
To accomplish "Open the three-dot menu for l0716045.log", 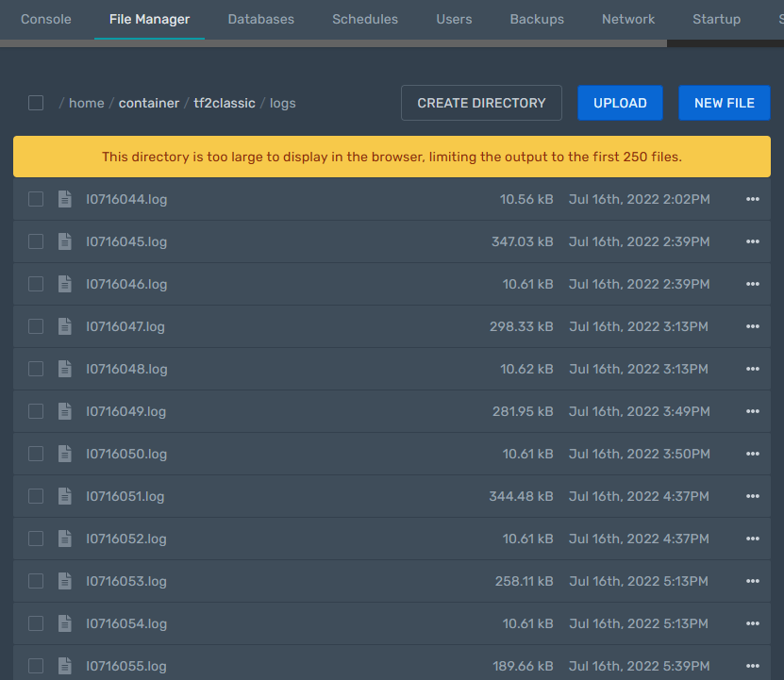I will click(753, 241).
